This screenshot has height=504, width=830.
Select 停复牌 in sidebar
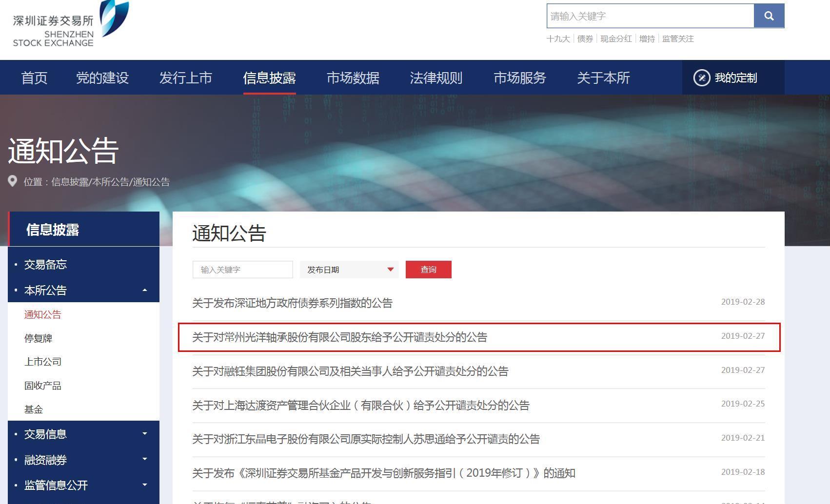click(x=38, y=338)
